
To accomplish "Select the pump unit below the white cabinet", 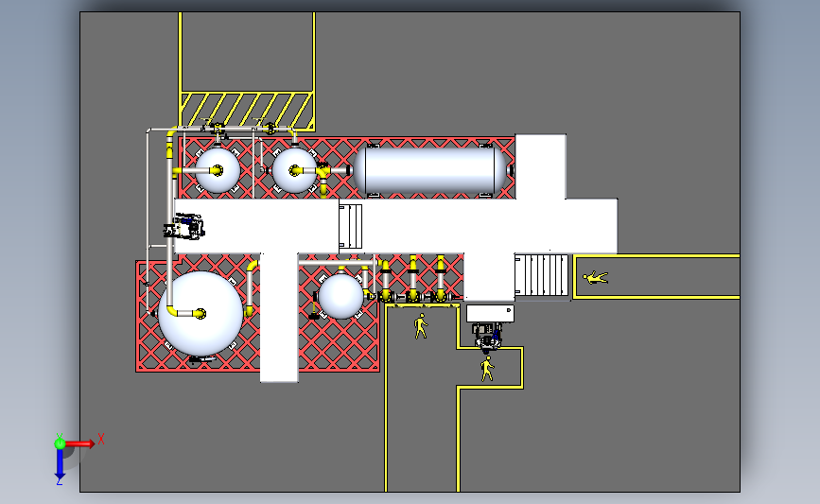I will (488, 337).
